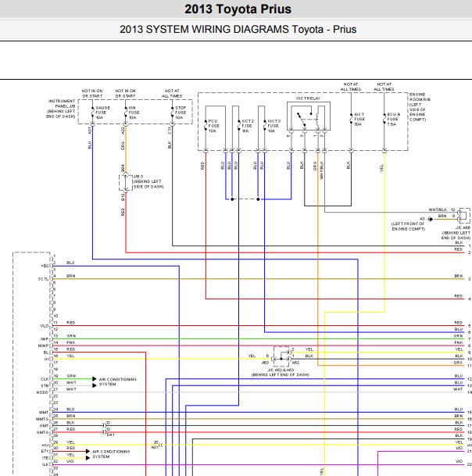This screenshot has height=476, width=472.
Task: Select the +B2 terminal label
Action: pyautogui.click(x=45, y=266)
